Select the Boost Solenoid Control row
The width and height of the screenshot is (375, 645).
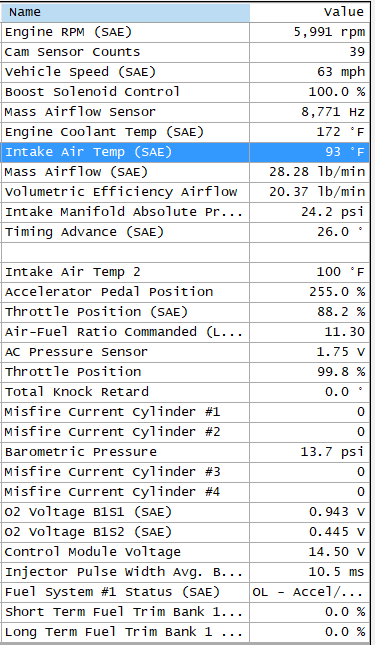pos(185,92)
